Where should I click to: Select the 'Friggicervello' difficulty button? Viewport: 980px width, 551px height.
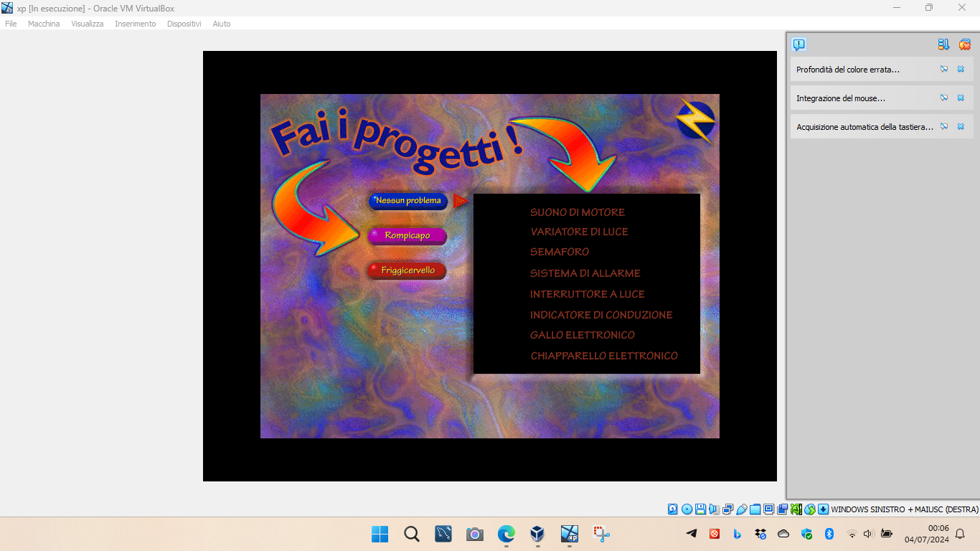pyautogui.click(x=407, y=270)
